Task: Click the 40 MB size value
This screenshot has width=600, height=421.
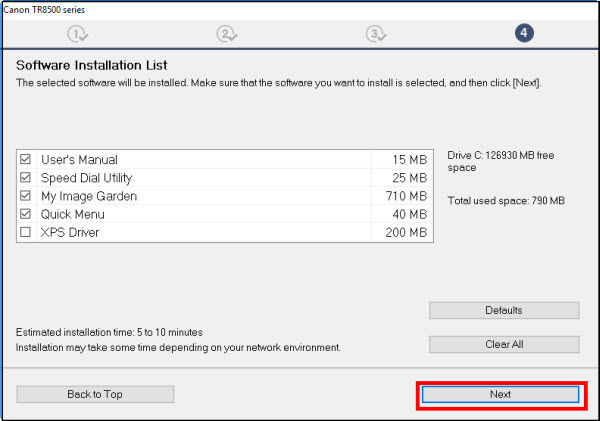Action: point(409,214)
